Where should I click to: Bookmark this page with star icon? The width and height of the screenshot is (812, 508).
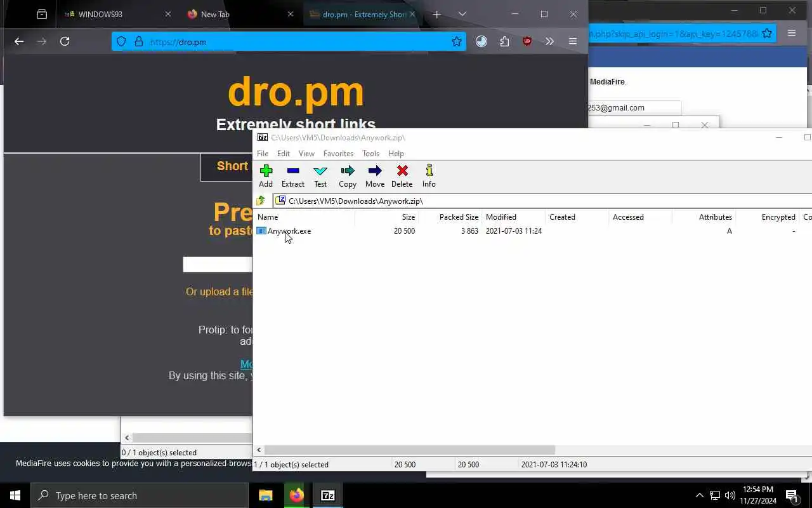point(457,42)
